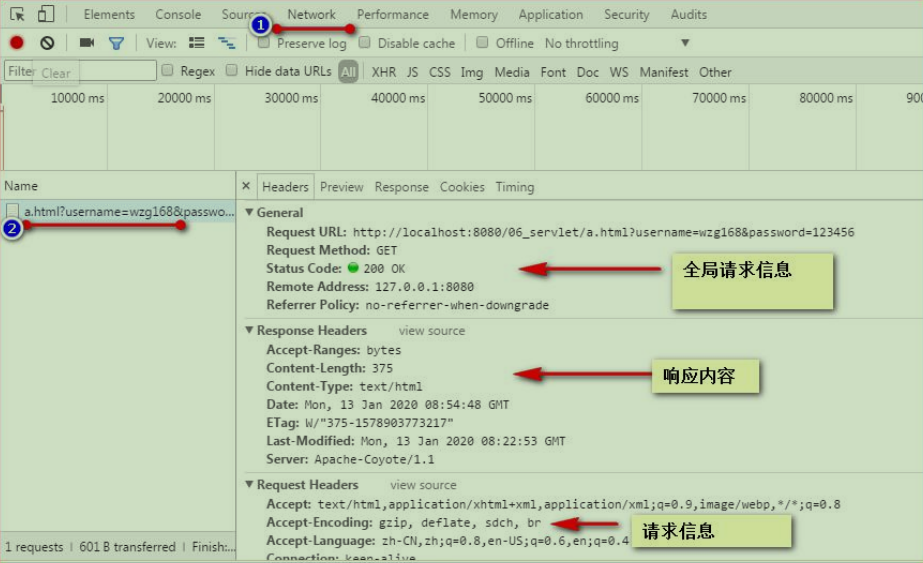Image resolution: width=923 pixels, height=563 pixels.
Task: Collapse the Response Headers section
Action: pos(249,330)
